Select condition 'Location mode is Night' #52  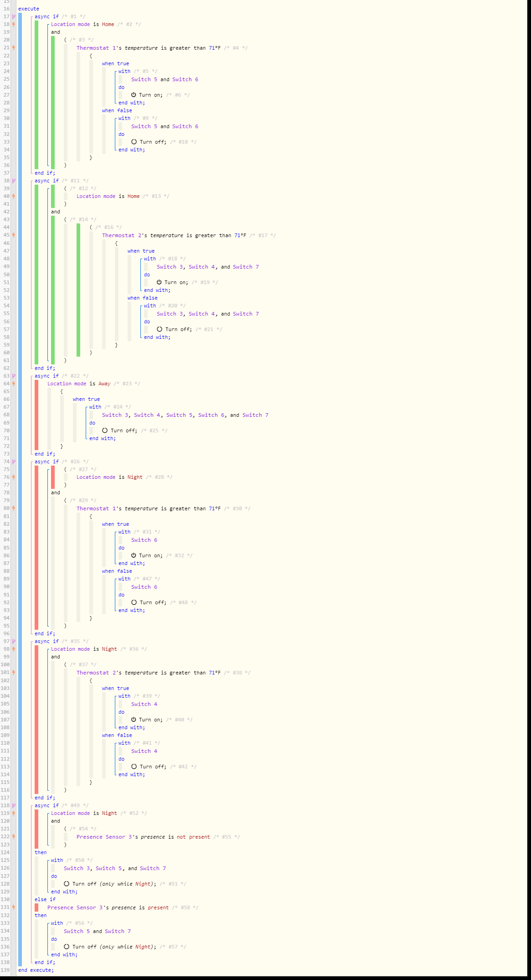(84, 813)
